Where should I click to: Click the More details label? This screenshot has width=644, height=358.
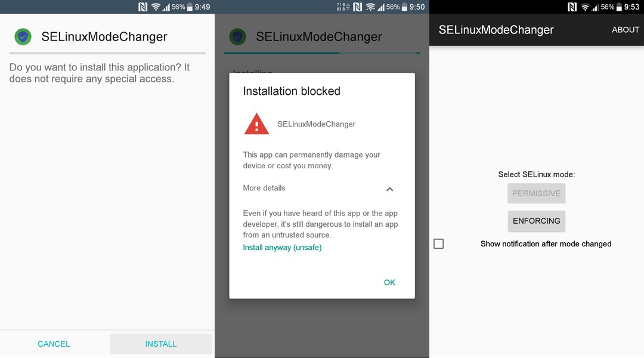(264, 188)
